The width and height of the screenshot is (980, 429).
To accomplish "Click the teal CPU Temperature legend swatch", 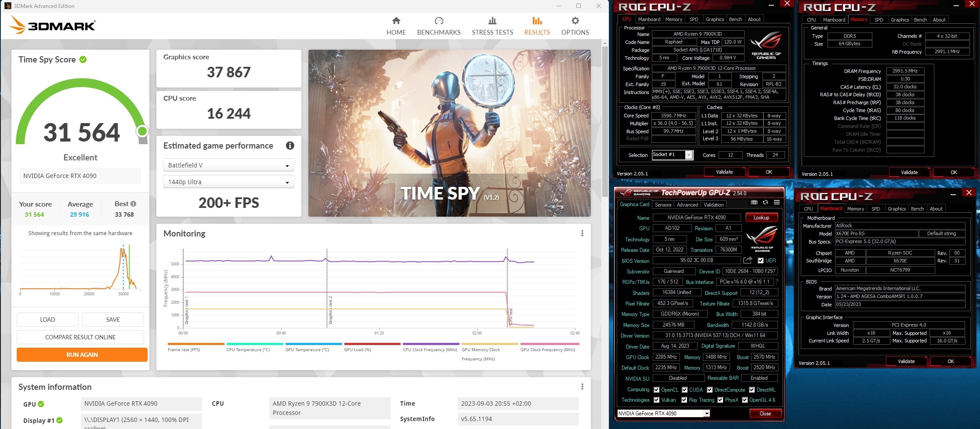I will (x=255, y=344).
